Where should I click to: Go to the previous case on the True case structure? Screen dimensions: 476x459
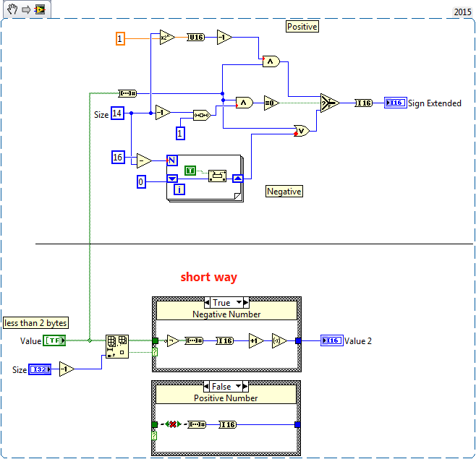point(207,302)
